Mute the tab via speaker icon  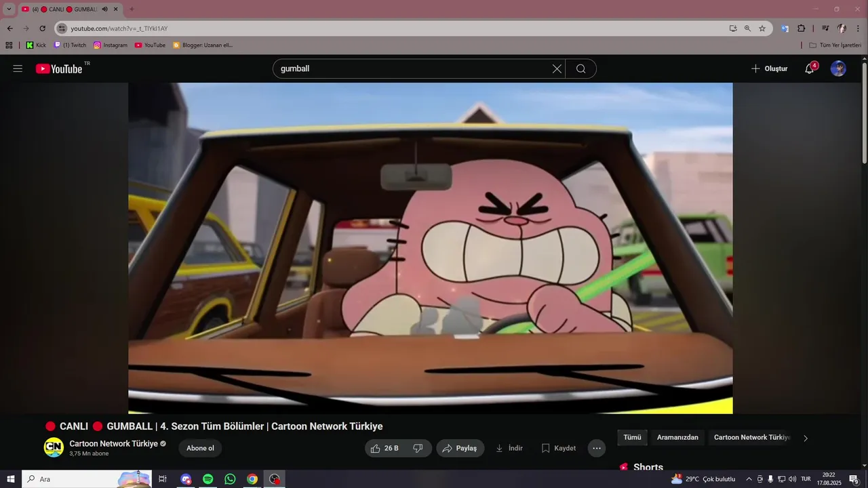pos(104,9)
